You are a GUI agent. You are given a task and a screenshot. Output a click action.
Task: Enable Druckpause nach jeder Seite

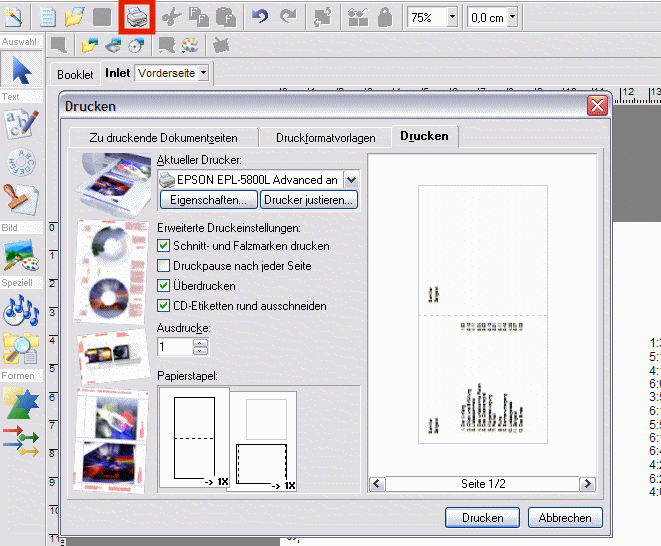coord(165,266)
